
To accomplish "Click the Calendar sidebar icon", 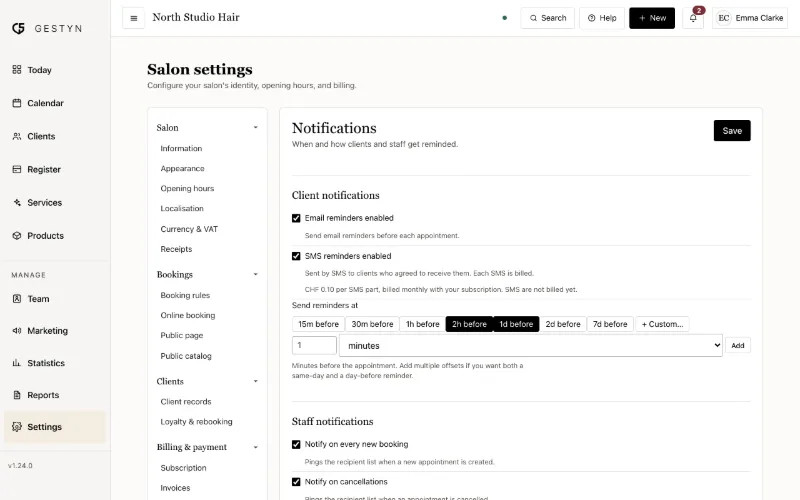I will coord(17,103).
